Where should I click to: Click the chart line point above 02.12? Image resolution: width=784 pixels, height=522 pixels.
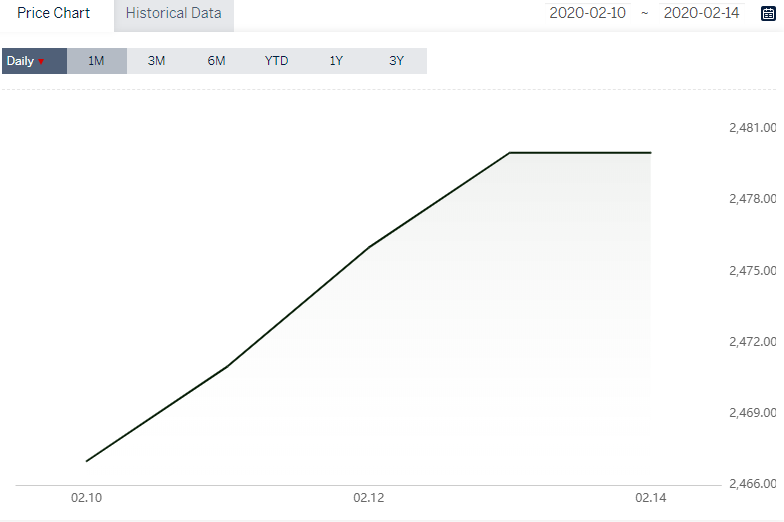370,246
